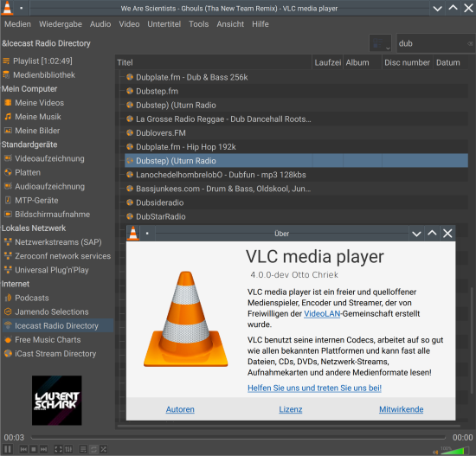Viewport: 476px width, 456px height.
Task: Select 'Dubplate.fm - Hip Hop 192k' station
Action: coord(296,147)
